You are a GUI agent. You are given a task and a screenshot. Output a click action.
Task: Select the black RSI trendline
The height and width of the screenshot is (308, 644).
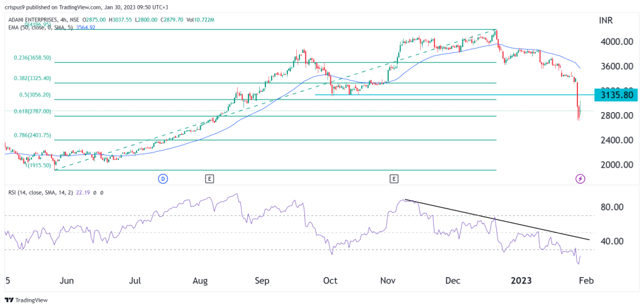click(497, 220)
